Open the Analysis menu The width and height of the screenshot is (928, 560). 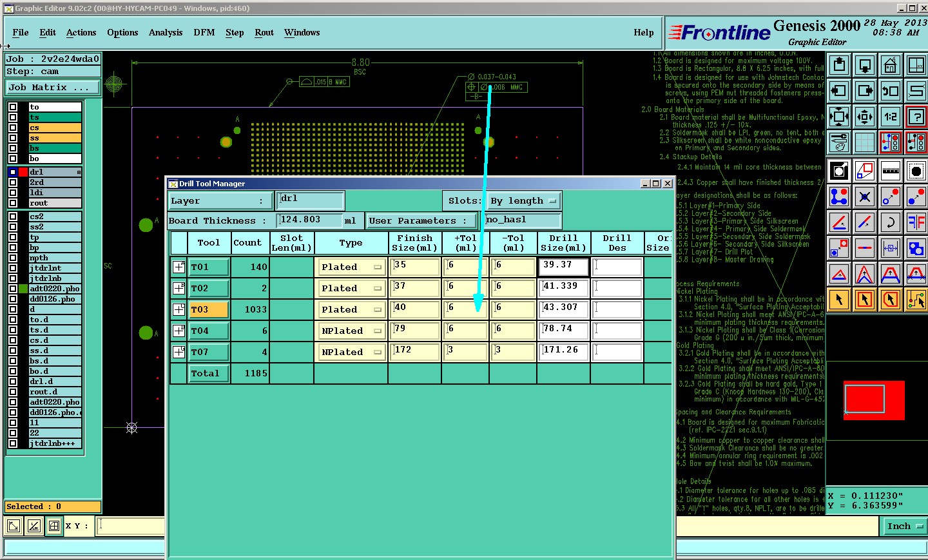tap(166, 32)
